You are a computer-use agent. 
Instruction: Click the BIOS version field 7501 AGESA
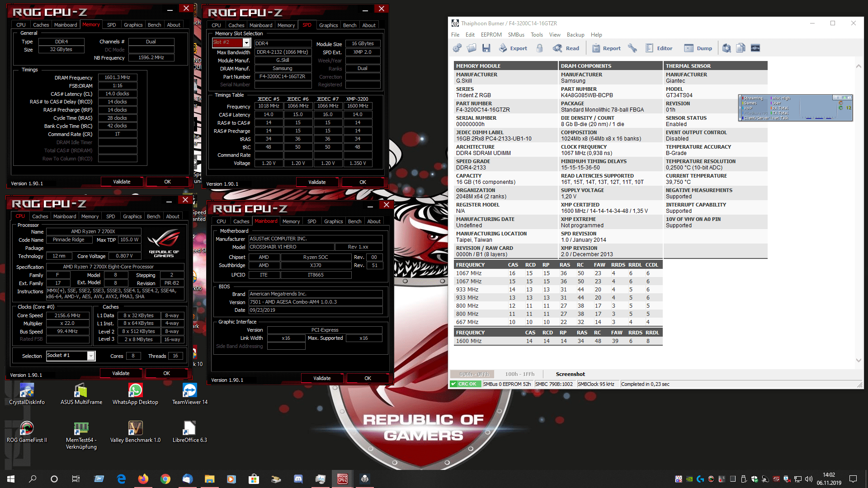coord(316,302)
